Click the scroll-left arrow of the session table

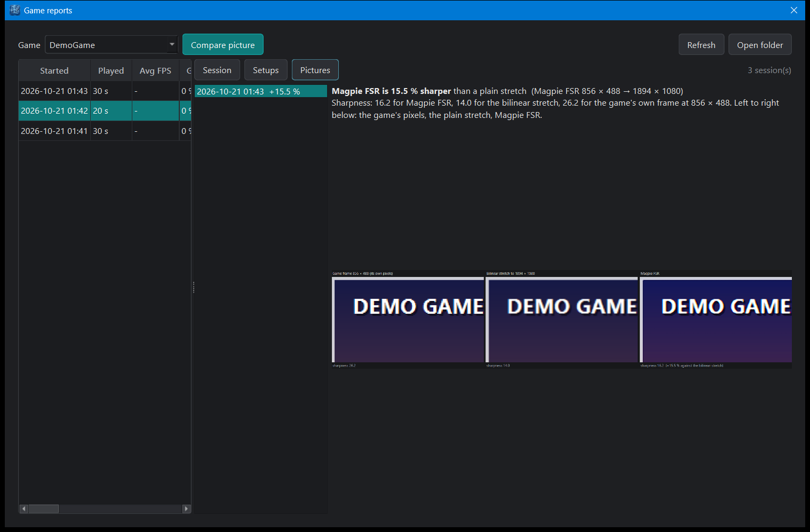[x=23, y=509]
